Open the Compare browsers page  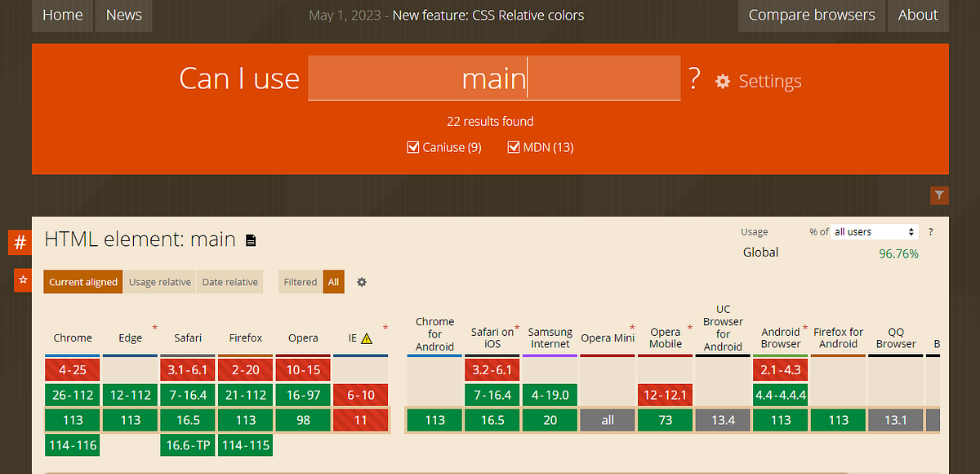click(811, 15)
